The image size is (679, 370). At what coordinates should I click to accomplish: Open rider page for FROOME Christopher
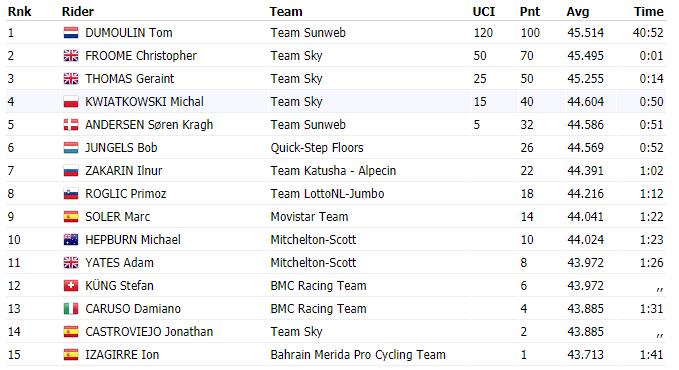141,55
